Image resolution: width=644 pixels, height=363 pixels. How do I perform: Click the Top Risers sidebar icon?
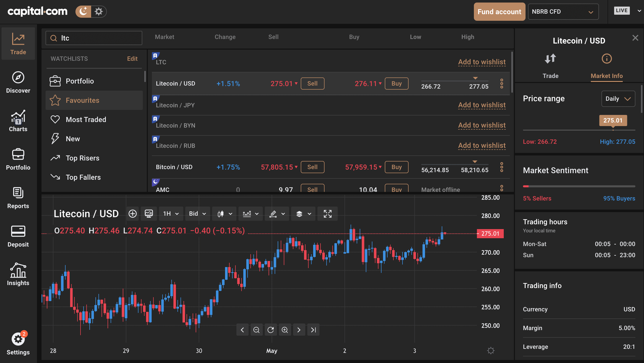55,157
